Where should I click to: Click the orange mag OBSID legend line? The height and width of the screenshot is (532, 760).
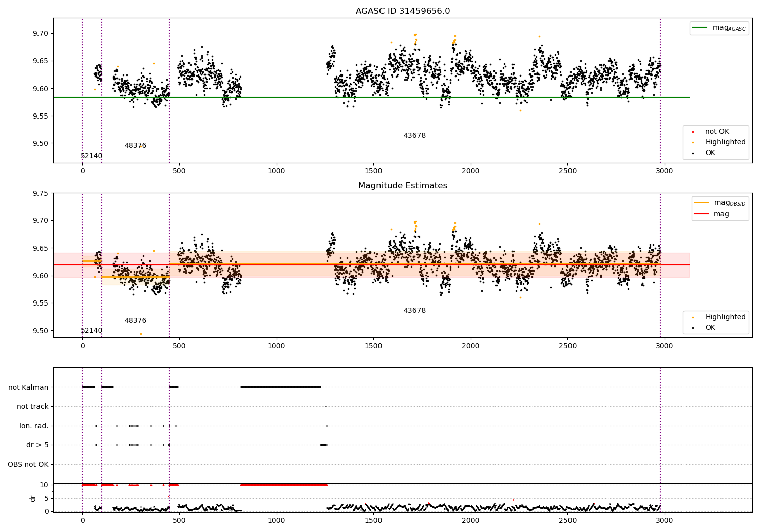tap(702, 203)
